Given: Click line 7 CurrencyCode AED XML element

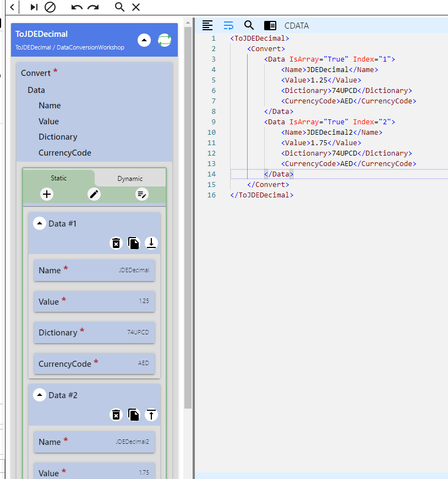Looking at the screenshot, I should tap(348, 101).
